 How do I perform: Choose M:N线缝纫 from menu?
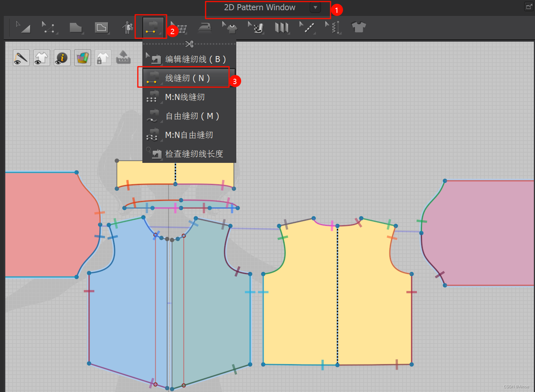tap(189, 97)
